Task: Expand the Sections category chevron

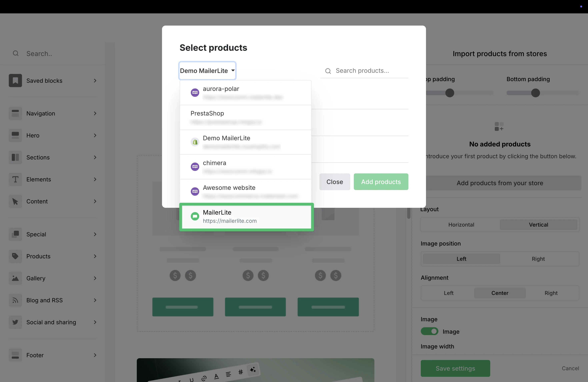Action: (x=95, y=157)
